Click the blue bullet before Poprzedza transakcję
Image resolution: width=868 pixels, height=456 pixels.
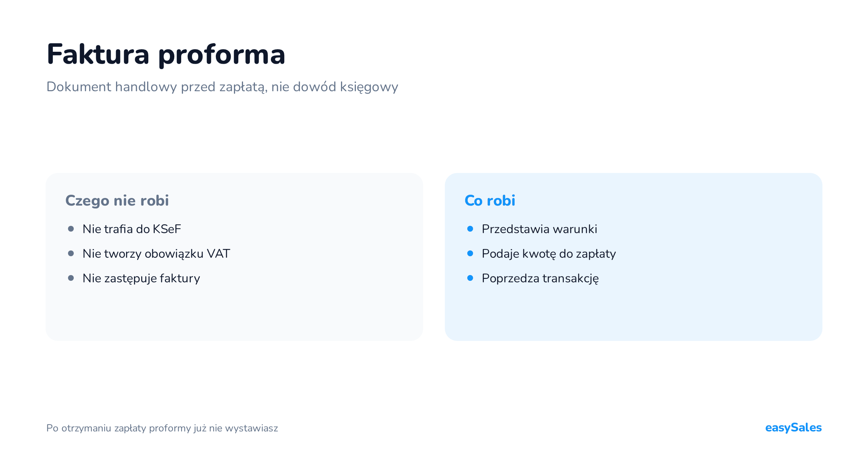[470, 278]
